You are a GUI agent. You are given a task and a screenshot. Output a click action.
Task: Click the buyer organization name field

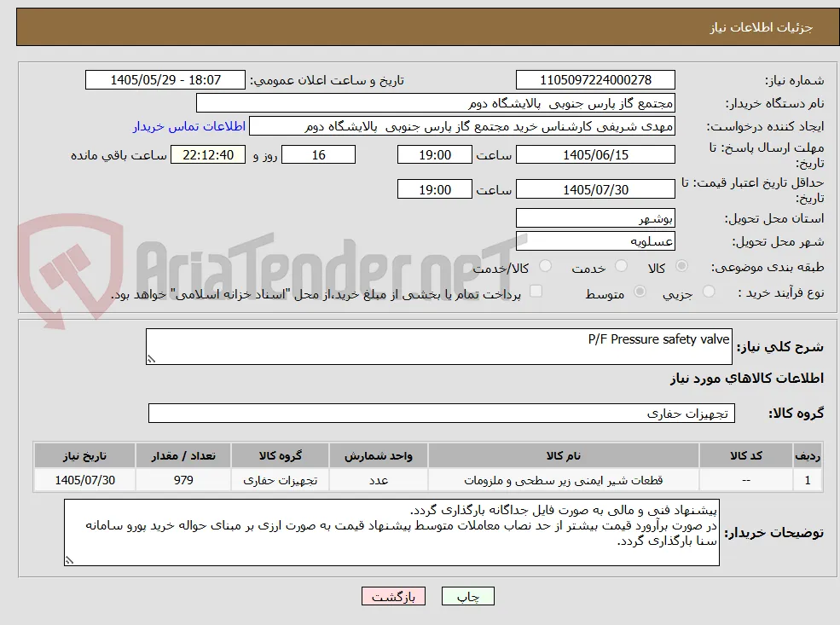pos(435,103)
